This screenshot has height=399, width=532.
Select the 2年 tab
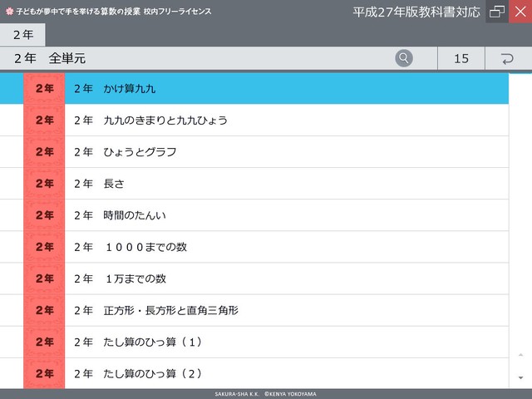pos(22,35)
